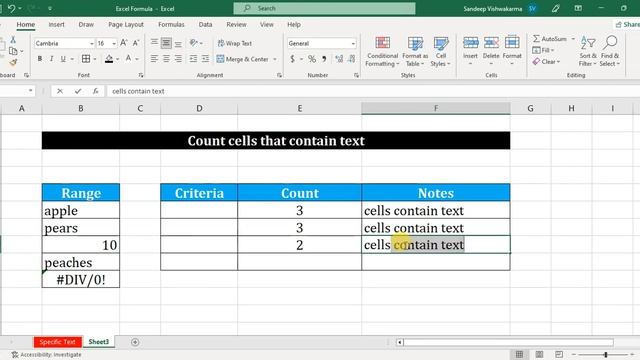Decrease indent icon
This screenshot has width=640, height=360.
tap(193, 59)
